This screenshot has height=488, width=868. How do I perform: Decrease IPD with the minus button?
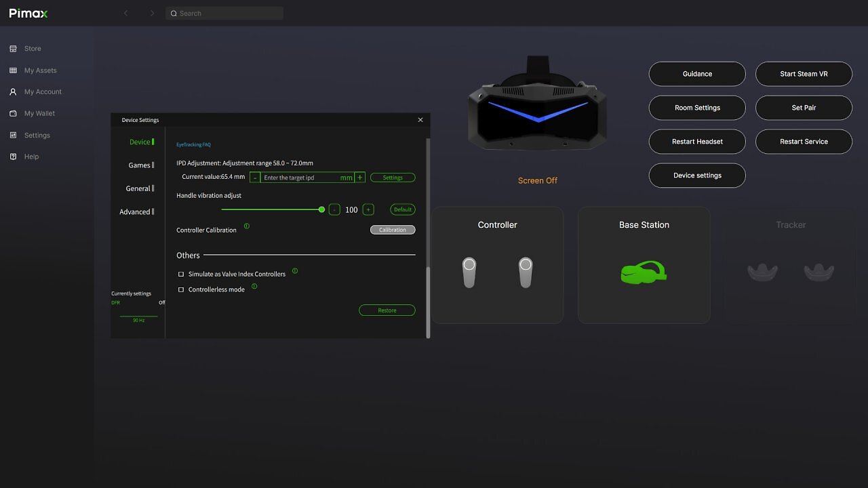(x=255, y=178)
